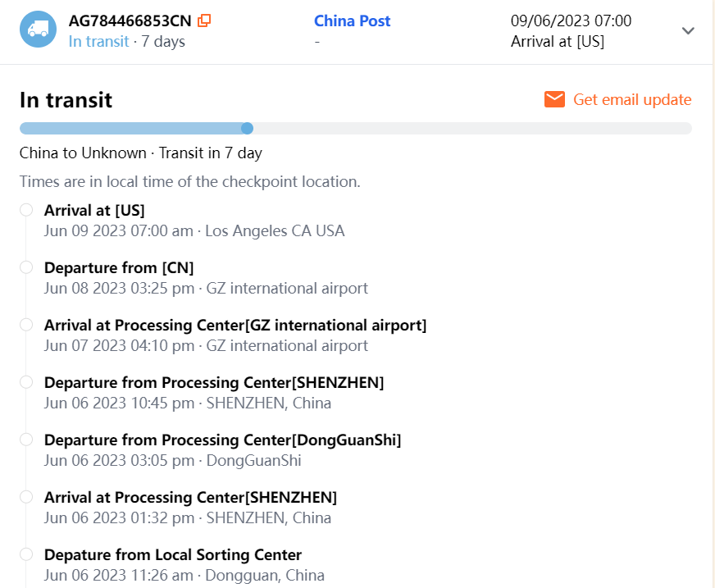Click marker for Arrival at Processing Center[SHENZHEN]
Screen dimensions: 715x588
point(26,497)
